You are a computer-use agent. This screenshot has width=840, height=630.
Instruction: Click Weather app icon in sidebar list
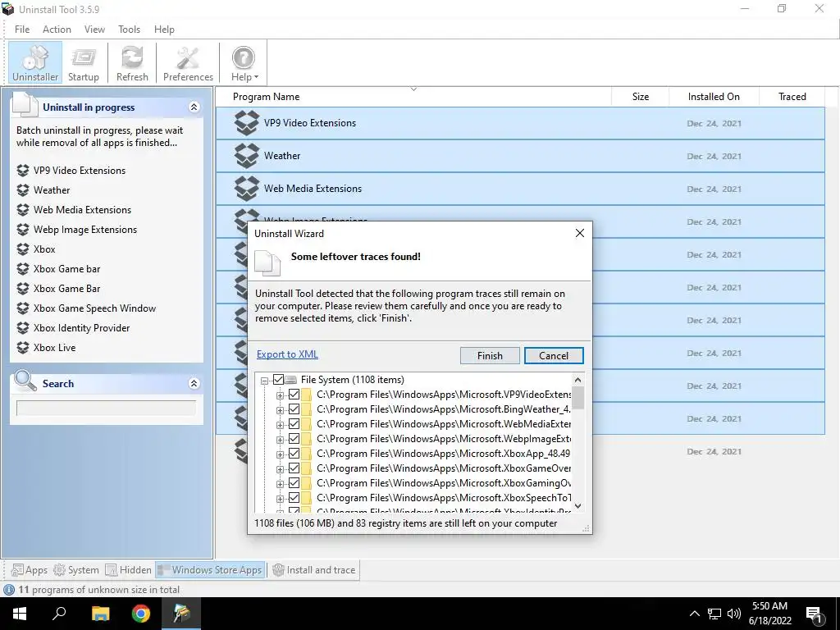pos(22,190)
